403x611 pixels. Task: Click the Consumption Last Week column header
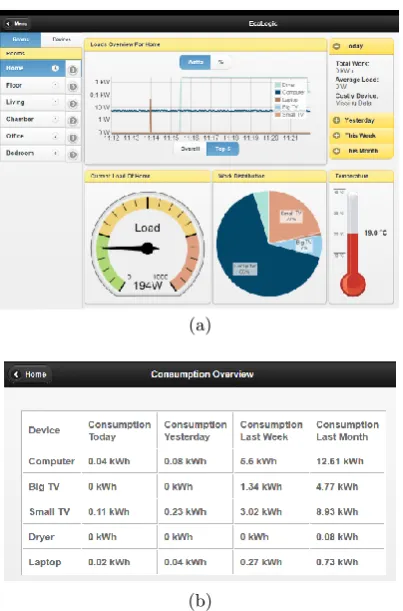(271, 431)
